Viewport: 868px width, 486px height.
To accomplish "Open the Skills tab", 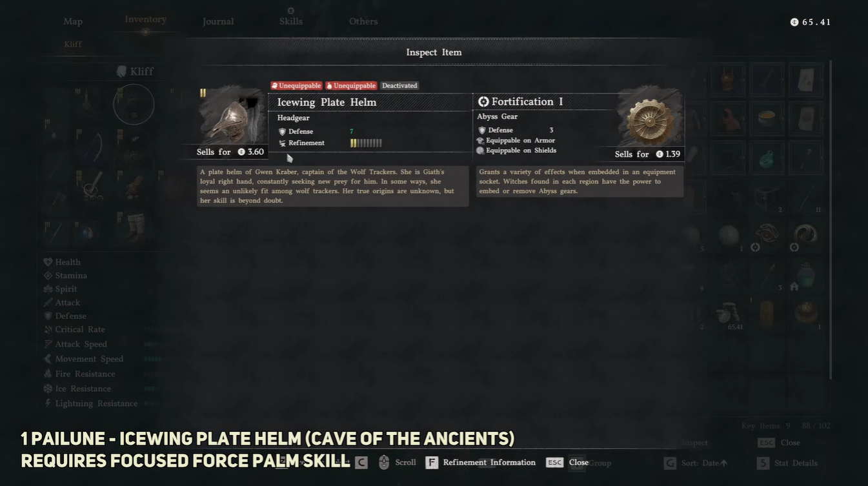I will [291, 21].
